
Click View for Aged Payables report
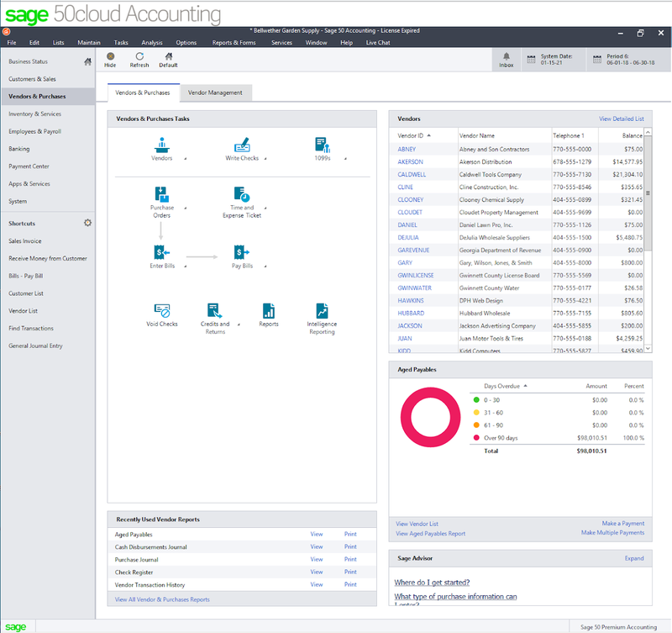[x=317, y=534]
